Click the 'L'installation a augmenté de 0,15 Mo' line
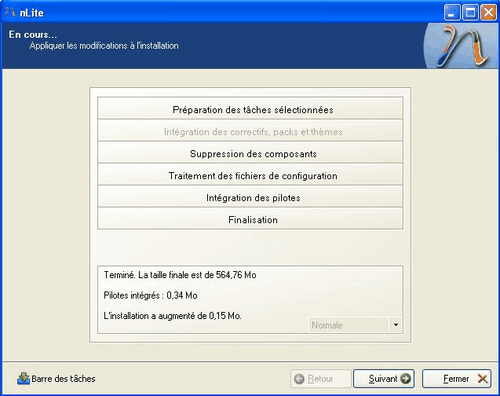This screenshot has width=500, height=396. point(172,316)
